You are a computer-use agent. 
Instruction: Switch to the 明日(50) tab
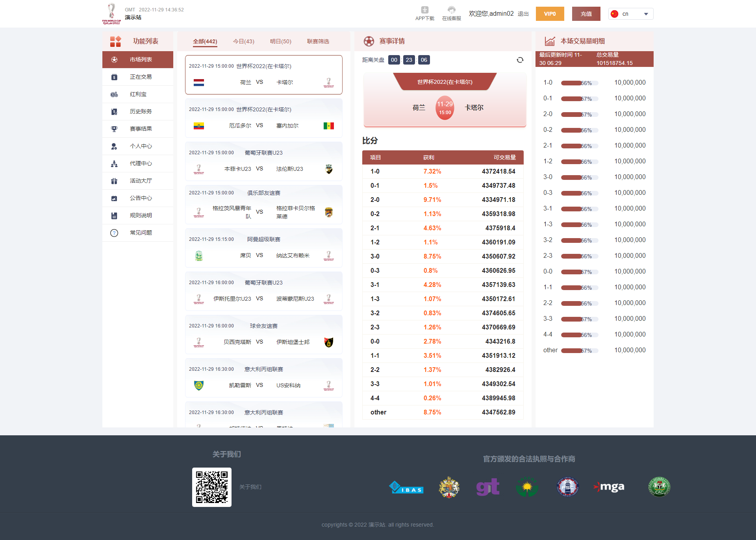click(x=280, y=41)
